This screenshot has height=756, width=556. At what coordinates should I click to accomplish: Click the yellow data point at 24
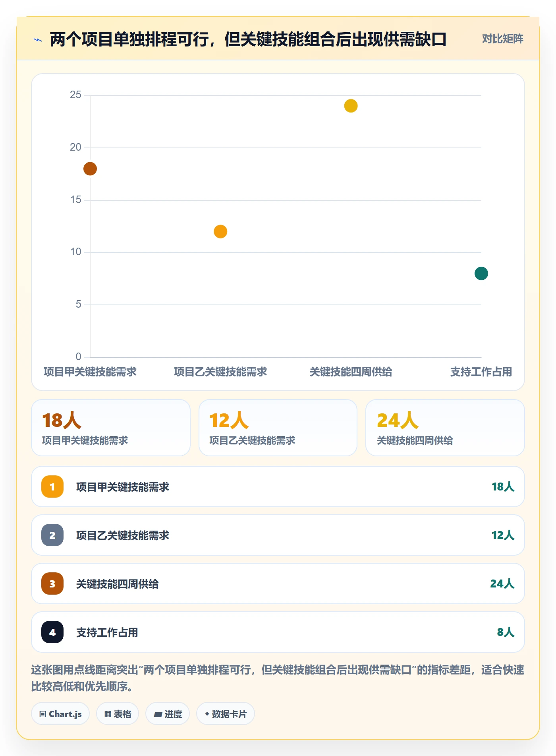[x=351, y=106]
